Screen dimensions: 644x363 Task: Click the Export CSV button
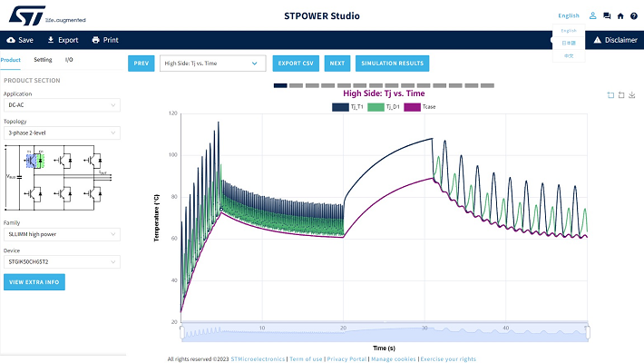296,64
